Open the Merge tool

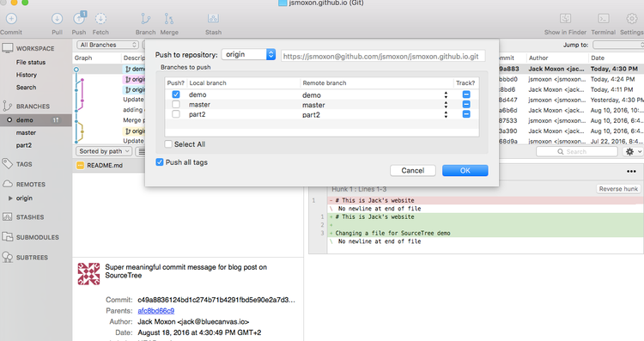169,19
